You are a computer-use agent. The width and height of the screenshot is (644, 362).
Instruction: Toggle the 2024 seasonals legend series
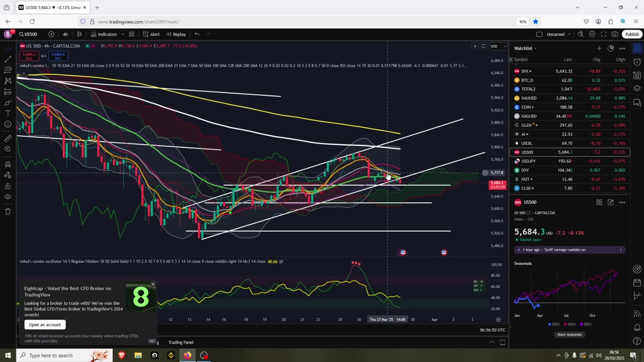[569, 324]
